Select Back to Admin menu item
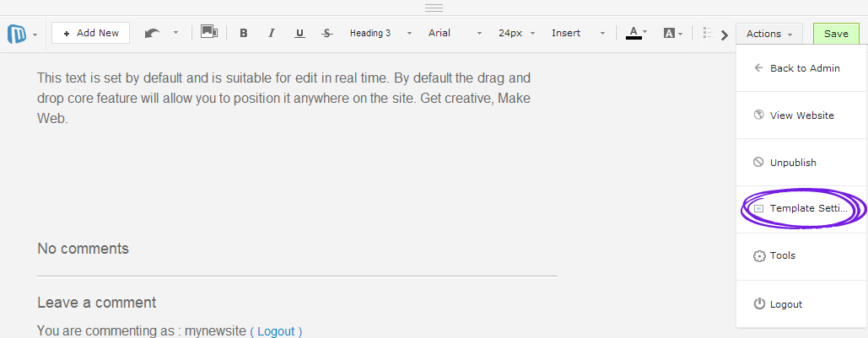Screen dimensions: 868x338 click(x=801, y=68)
